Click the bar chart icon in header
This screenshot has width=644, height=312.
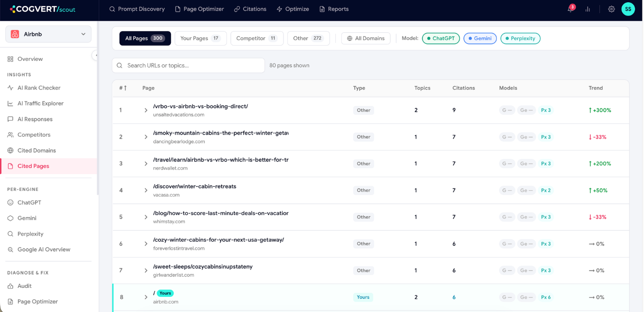[588, 9]
